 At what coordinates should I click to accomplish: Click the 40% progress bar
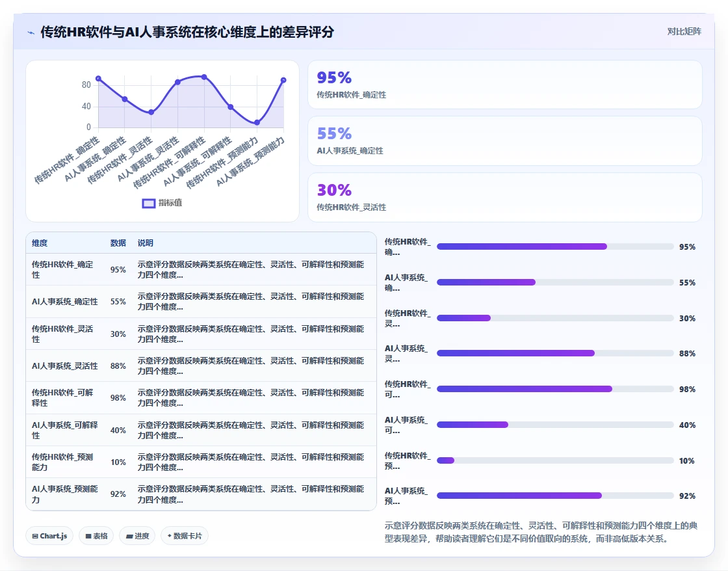(x=555, y=425)
